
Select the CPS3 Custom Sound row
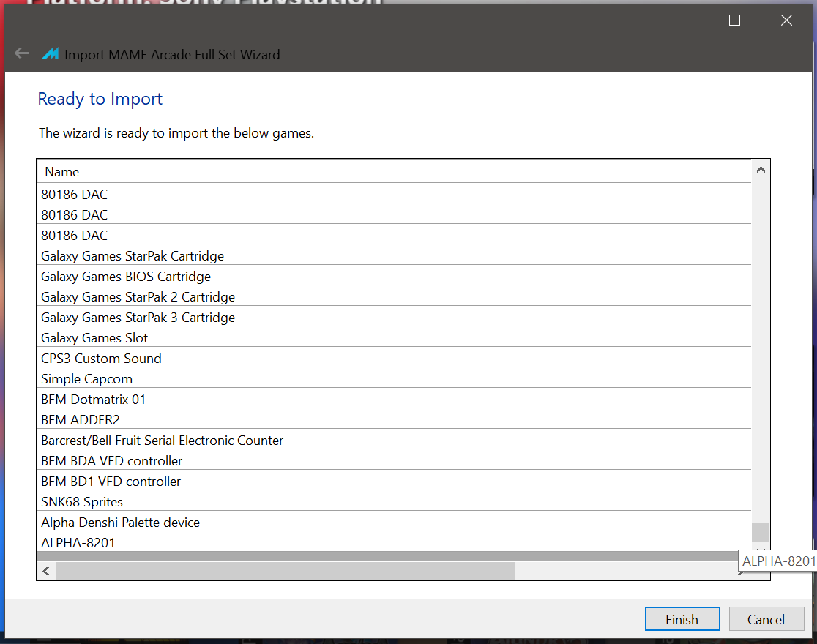point(395,359)
